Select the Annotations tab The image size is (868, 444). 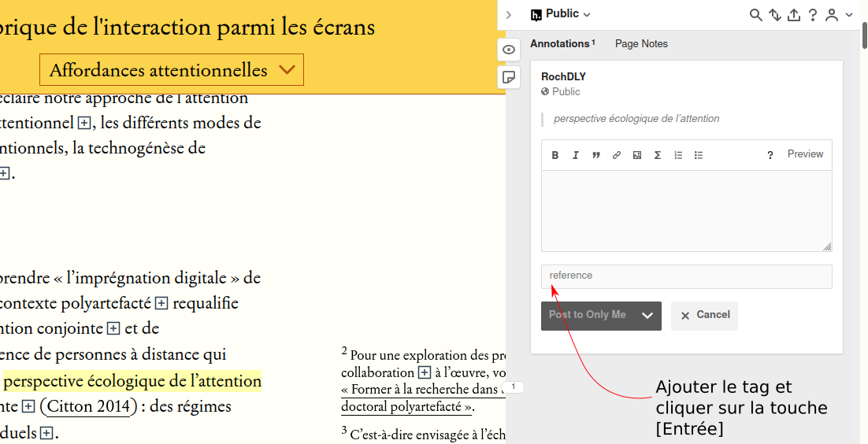tap(562, 44)
